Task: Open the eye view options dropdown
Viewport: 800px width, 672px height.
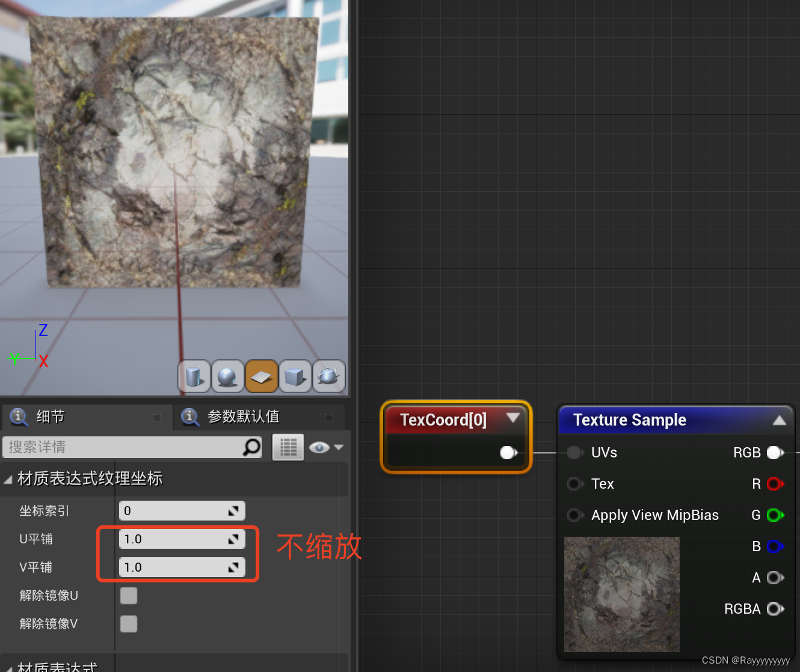Action: pyautogui.click(x=326, y=447)
